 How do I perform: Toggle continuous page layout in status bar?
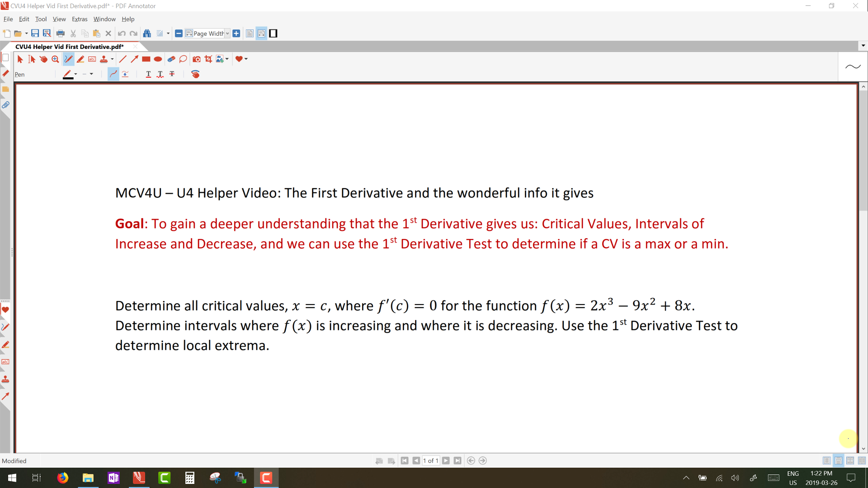(x=838, y=460)
